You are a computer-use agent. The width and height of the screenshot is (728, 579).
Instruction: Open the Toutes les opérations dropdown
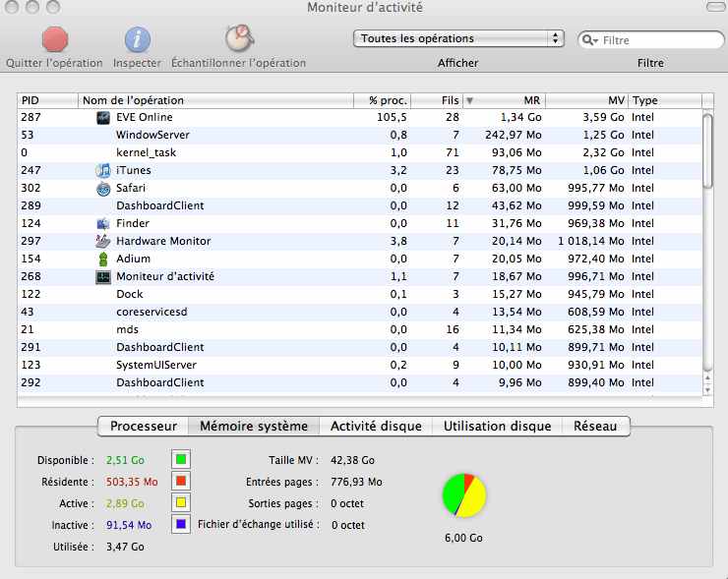click(458, 38)
